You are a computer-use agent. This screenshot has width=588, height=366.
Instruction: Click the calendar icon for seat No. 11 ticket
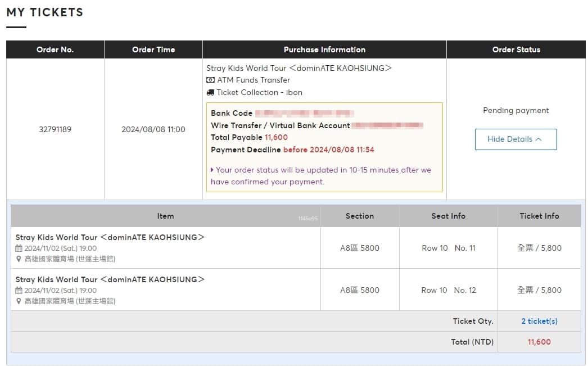[x=19, y=248]
